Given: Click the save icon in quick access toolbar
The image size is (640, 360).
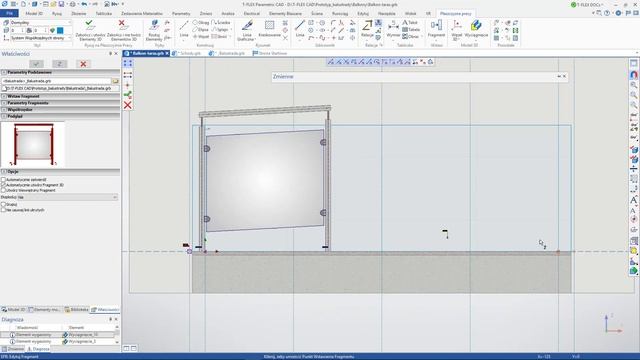Looking at the screenshot, I should tap(61, 4).
